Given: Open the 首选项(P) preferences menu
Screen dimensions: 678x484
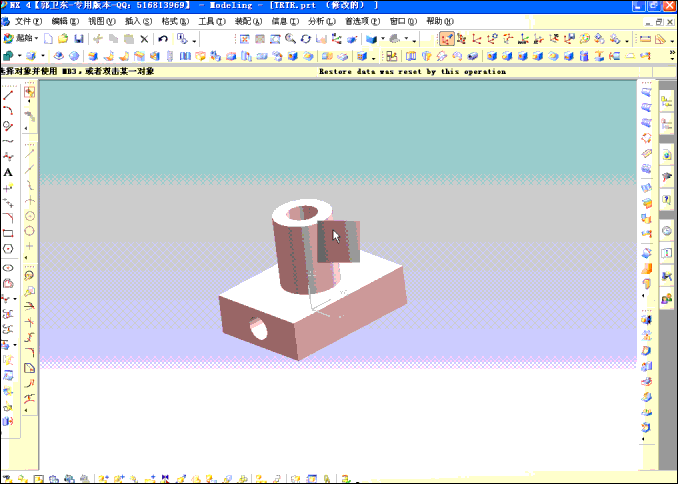Looking at the screenshot, I should (x=362, y=21).
